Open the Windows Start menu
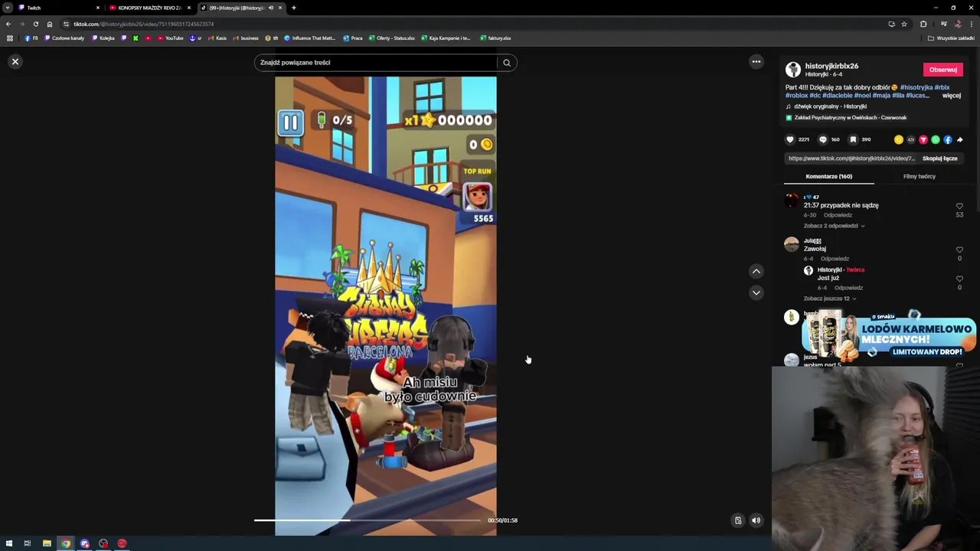The image size is (980, 551). 9,543
